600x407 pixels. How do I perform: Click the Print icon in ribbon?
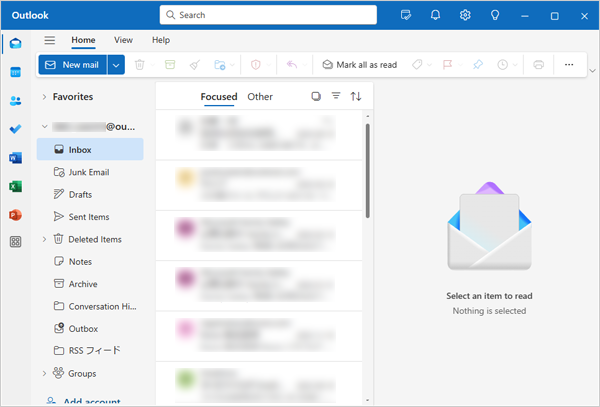coord(538,65)
